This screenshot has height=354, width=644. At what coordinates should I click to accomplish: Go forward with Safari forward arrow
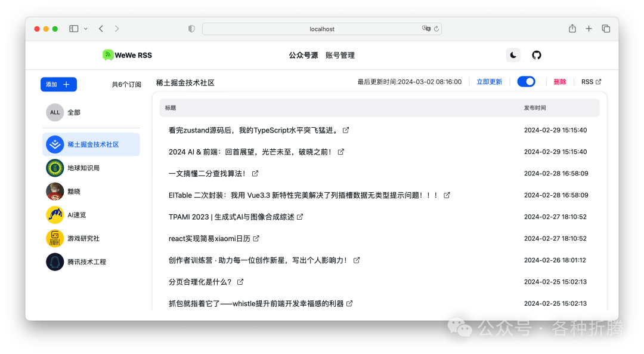[x=117, y=29]
